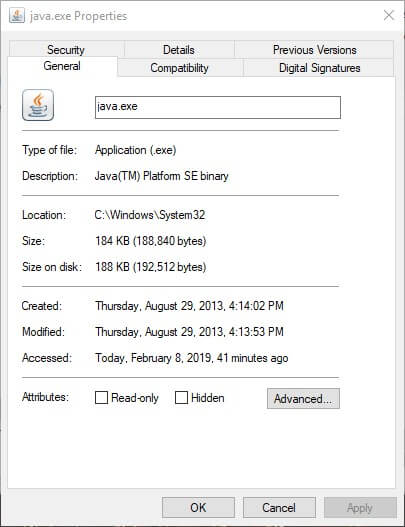Click the description Java(TM) Platform SE binary
Screen dimensions: 405x527
162,176
